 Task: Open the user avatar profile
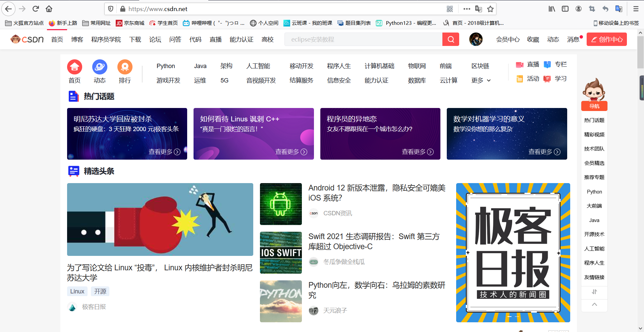tap(476, 39)
